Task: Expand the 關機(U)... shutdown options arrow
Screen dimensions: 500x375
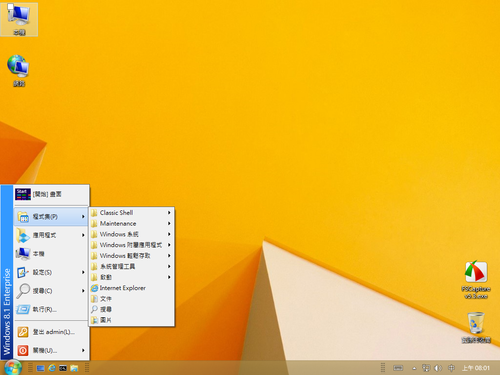Action: click(83, 350)
